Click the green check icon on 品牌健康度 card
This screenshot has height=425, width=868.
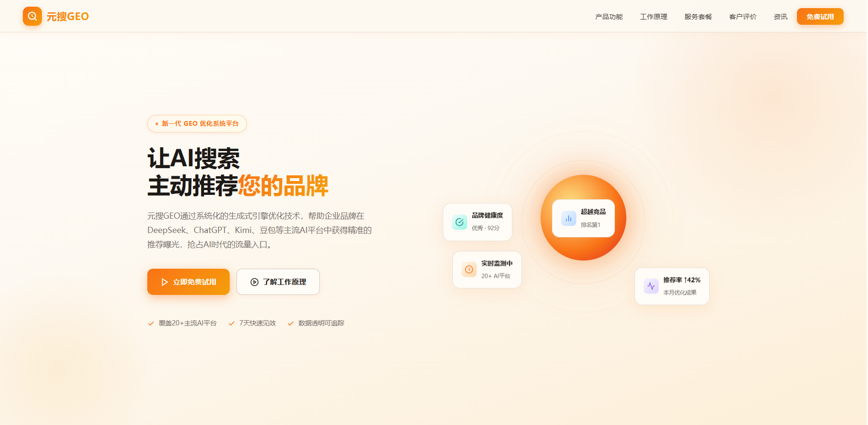click(460, 222)
